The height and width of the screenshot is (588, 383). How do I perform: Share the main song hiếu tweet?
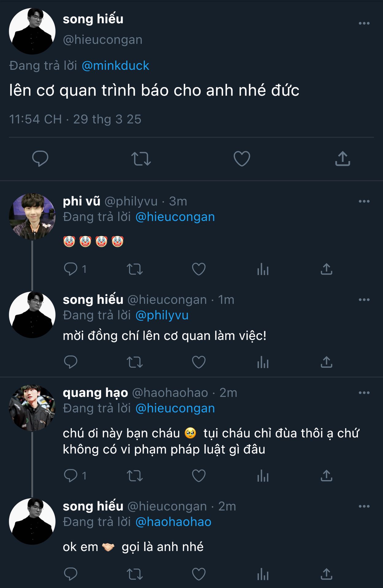(x=343, y=159)
